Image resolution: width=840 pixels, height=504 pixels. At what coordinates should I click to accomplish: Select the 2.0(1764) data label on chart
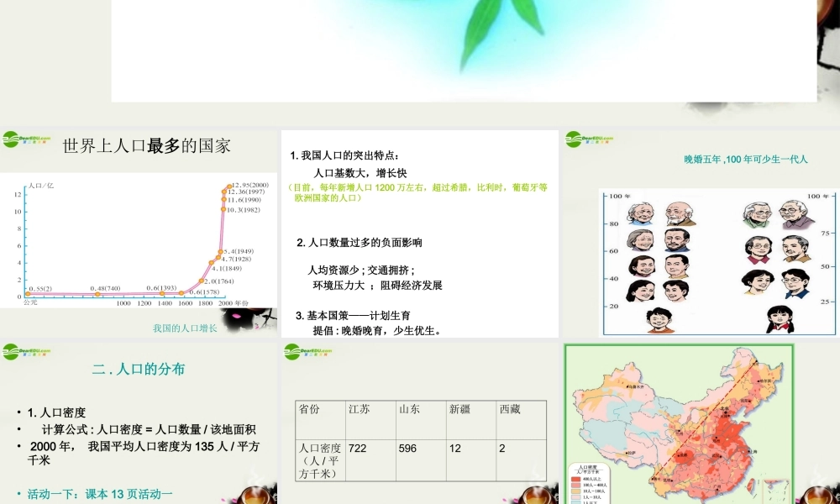(x=218, y=281)
